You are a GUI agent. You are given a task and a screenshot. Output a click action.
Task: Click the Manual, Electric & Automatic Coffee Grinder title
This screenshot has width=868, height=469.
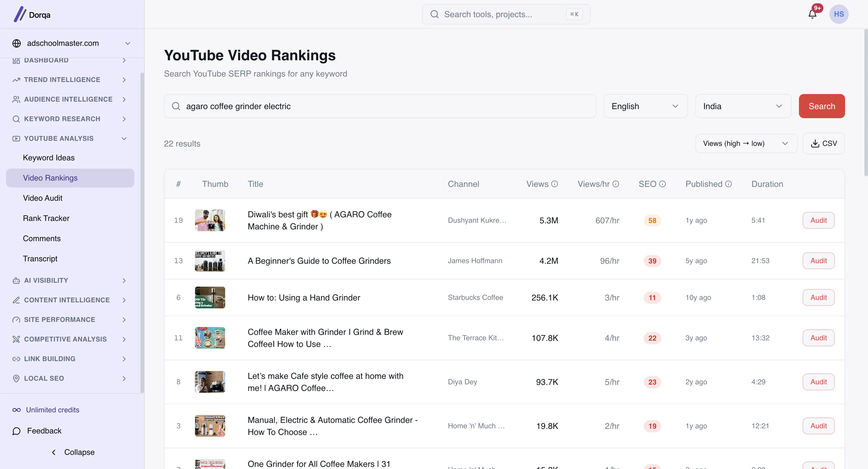tap(332, 426)
